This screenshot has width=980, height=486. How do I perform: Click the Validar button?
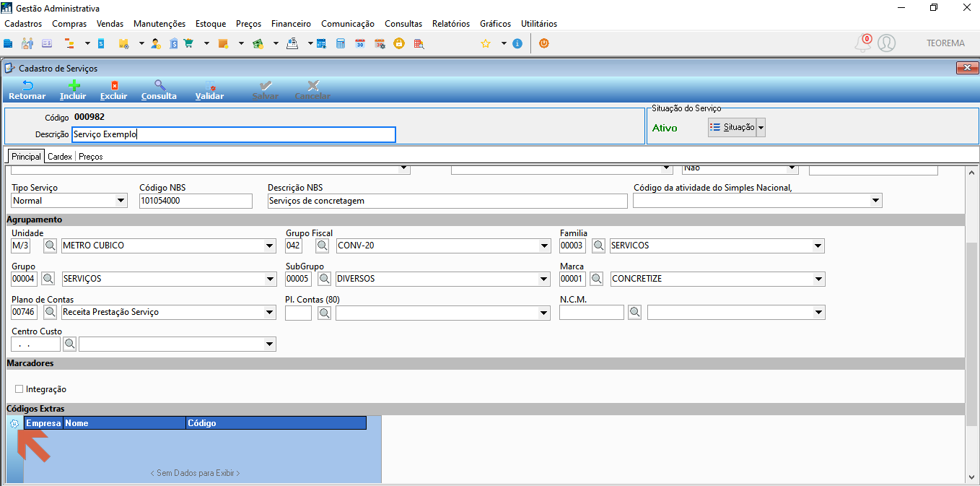209,90
